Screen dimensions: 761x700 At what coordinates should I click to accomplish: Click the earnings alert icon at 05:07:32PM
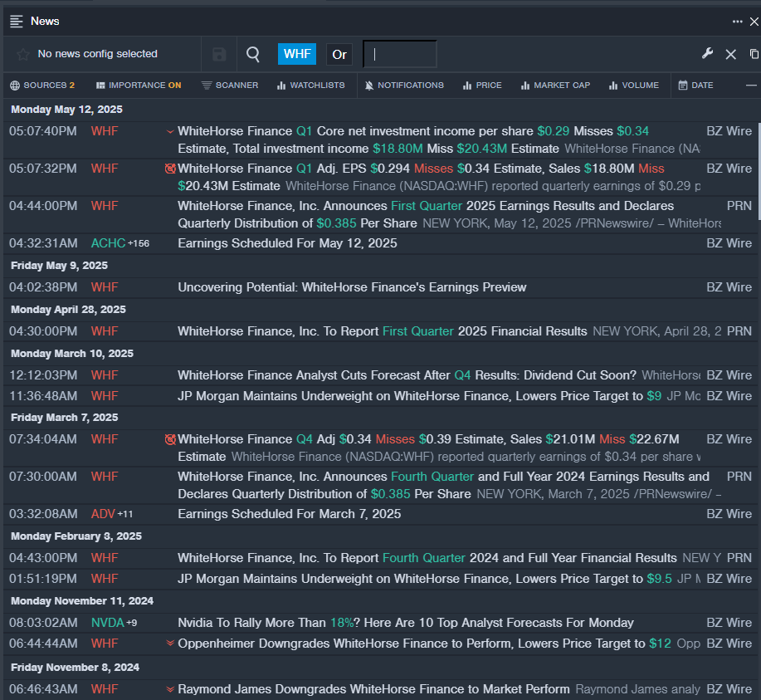[170, 169]
